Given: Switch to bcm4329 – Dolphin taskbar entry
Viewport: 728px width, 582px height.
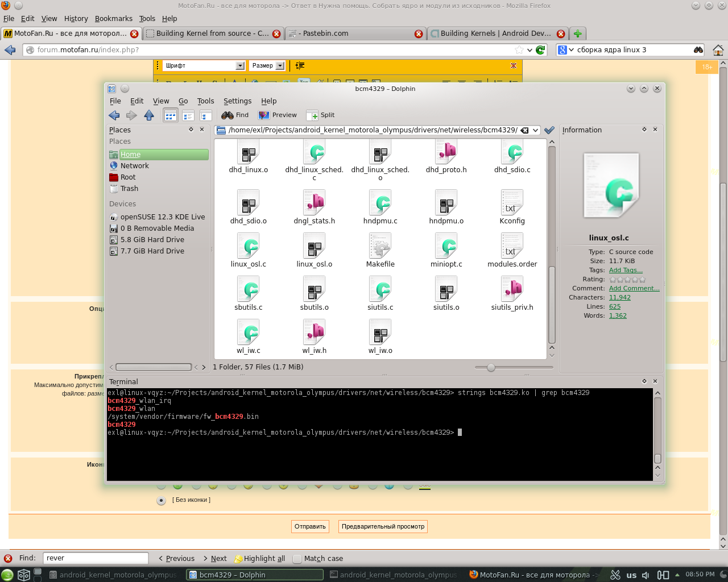Looking at the screenshot, I should [254, 575].
